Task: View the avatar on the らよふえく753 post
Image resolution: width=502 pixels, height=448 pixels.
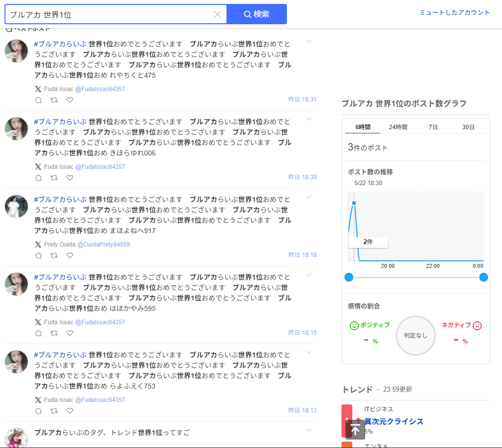Action: [x=16, y=362]
